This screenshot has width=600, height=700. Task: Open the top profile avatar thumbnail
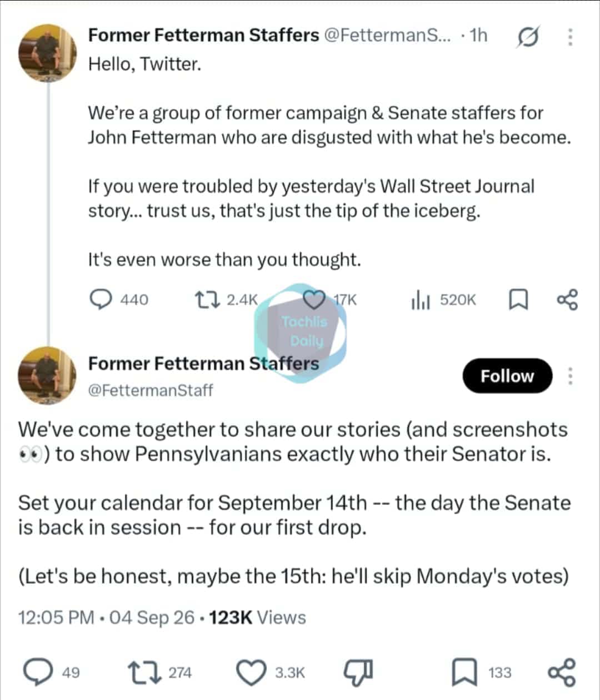(47, 54)
